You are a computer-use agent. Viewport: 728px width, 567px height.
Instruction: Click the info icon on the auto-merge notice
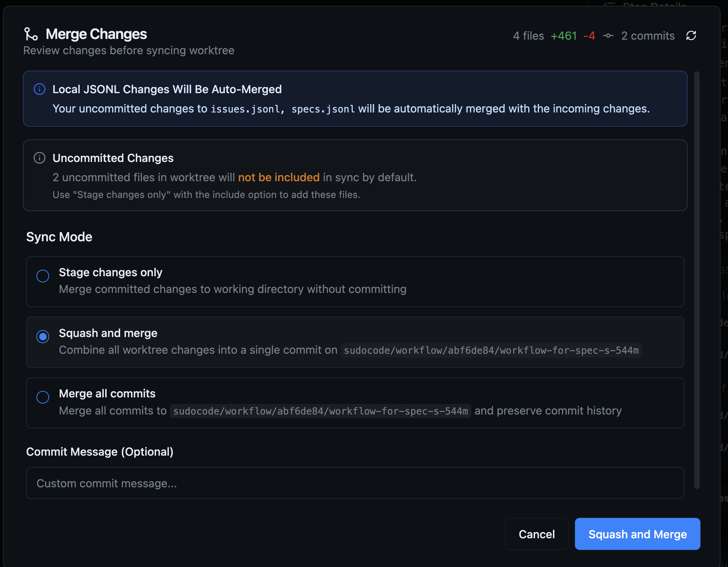point(40,90)
